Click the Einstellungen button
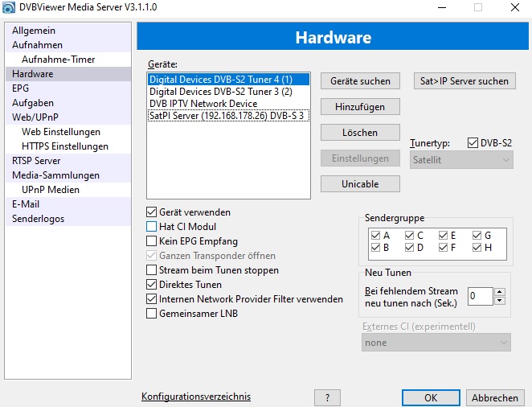532x407 pixels. pos(360,158)
